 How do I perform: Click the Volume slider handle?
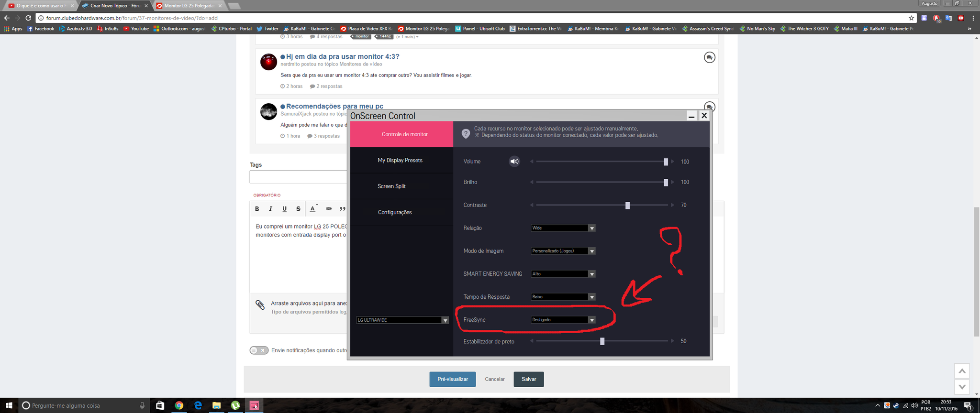(x=666, y=162)
